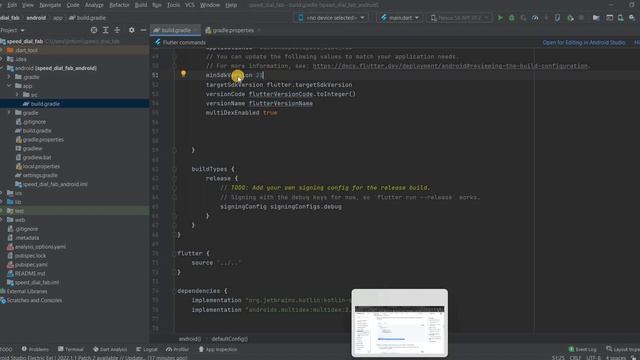
Task: Expand the .gradle folder under android
Action: (9, 77)
